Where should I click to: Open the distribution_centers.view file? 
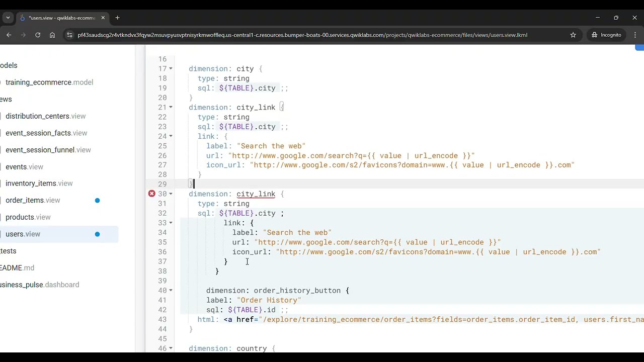point(45,116)
